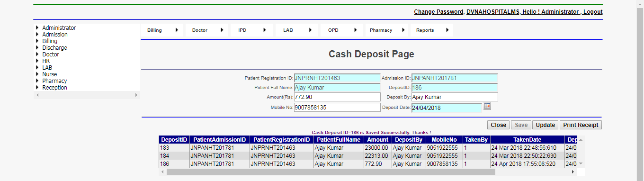Click the 23000.00 amount cell
This screenshot has width=644, height=181.
tap(378, 148)
